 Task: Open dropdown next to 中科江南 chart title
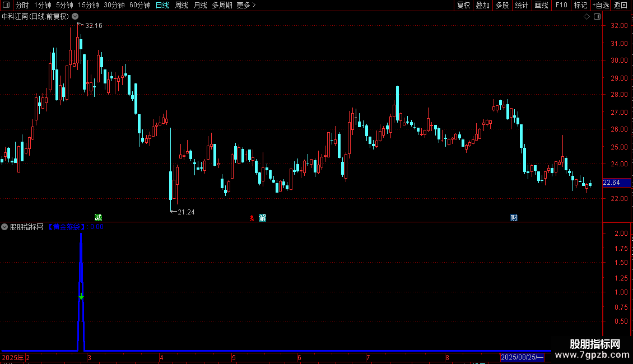coord(75,17)
